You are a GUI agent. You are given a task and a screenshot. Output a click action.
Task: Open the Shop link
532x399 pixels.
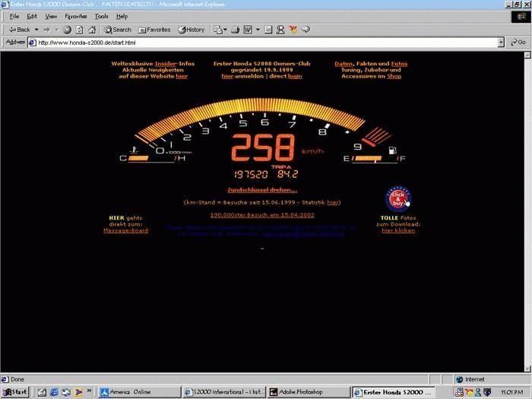coord(394,76)
